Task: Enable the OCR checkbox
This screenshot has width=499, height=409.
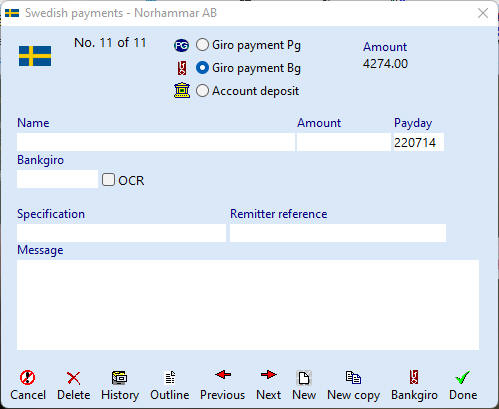Action: coord(108,179)
